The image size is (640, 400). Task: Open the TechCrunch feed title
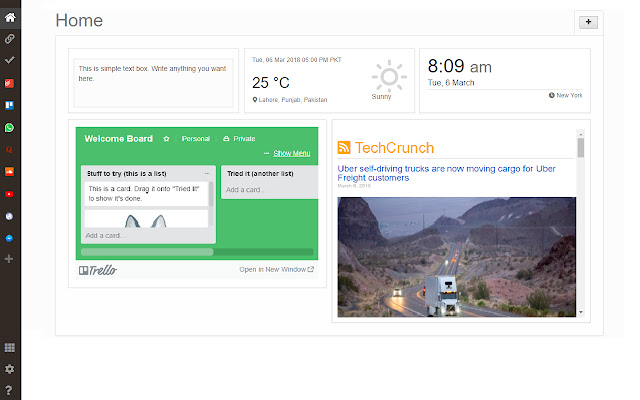click(394, 148)
